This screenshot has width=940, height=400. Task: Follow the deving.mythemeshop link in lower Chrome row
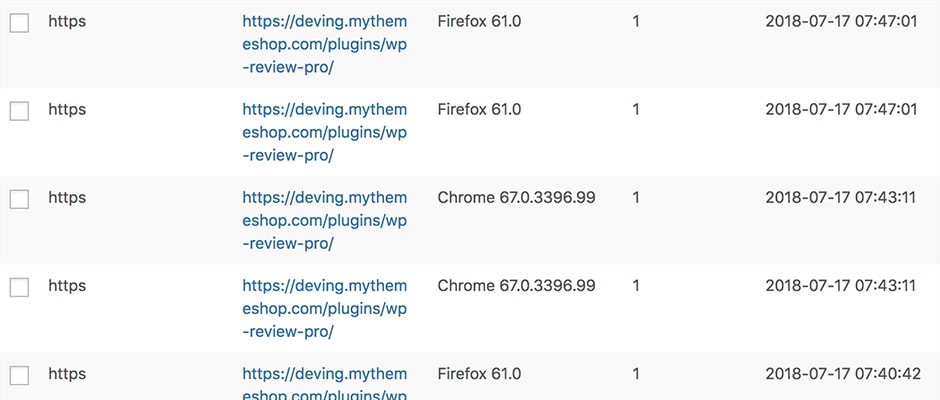click(x=324, y=309)
